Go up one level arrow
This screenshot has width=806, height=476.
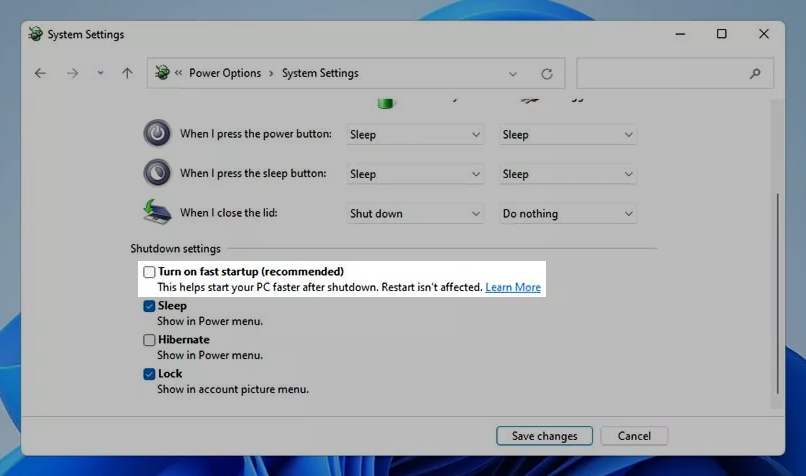pyautogui.click(x=127, y=74)
